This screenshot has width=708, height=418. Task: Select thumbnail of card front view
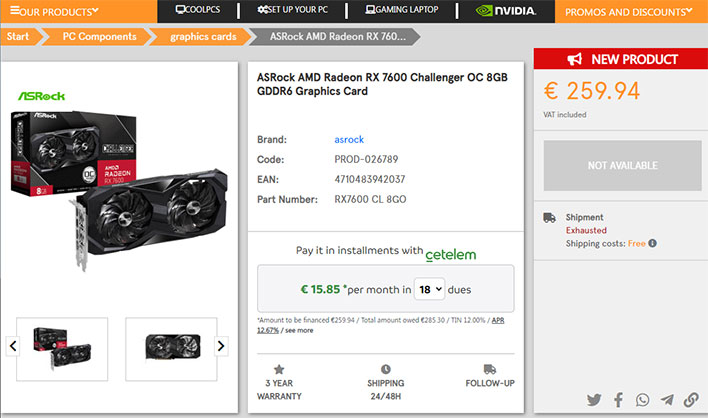tap(172, 349)
